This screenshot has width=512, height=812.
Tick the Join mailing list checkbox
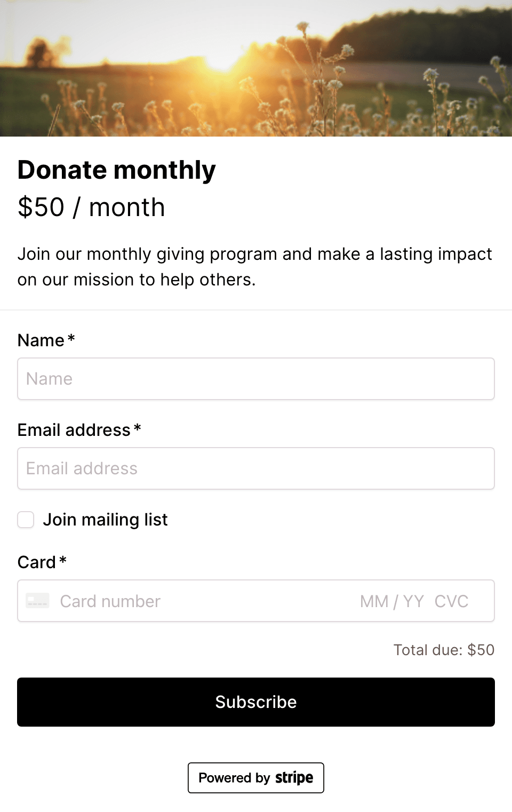(x=26, y=520)
